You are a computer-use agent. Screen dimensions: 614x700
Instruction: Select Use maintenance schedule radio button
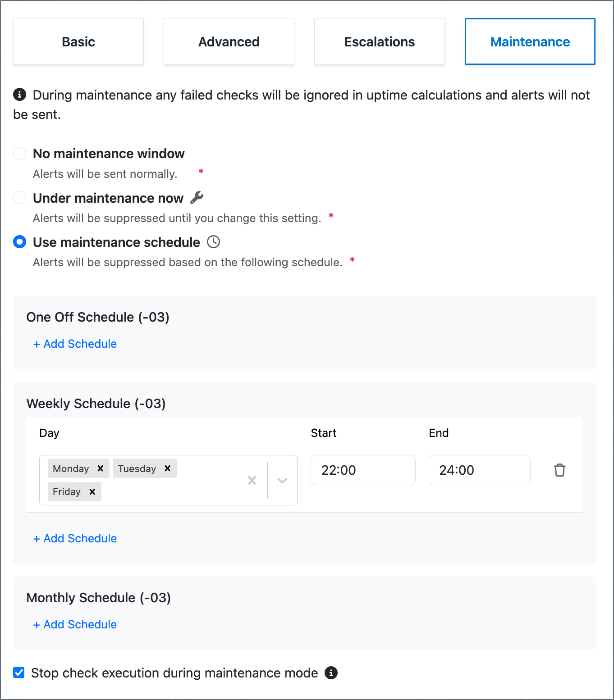point(20,242)
